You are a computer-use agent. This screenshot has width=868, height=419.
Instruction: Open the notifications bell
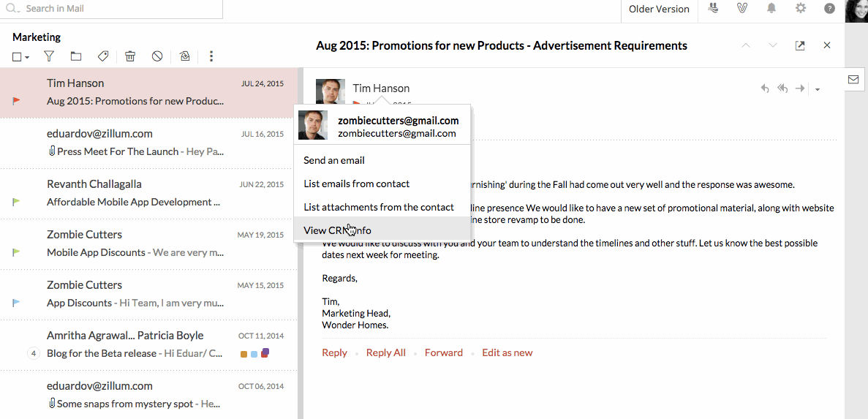coord(771,9)
